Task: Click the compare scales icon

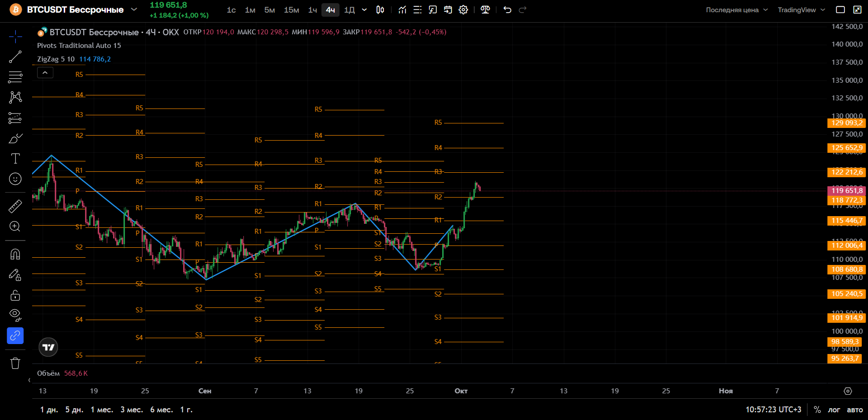Action: (x=486, y=10)
